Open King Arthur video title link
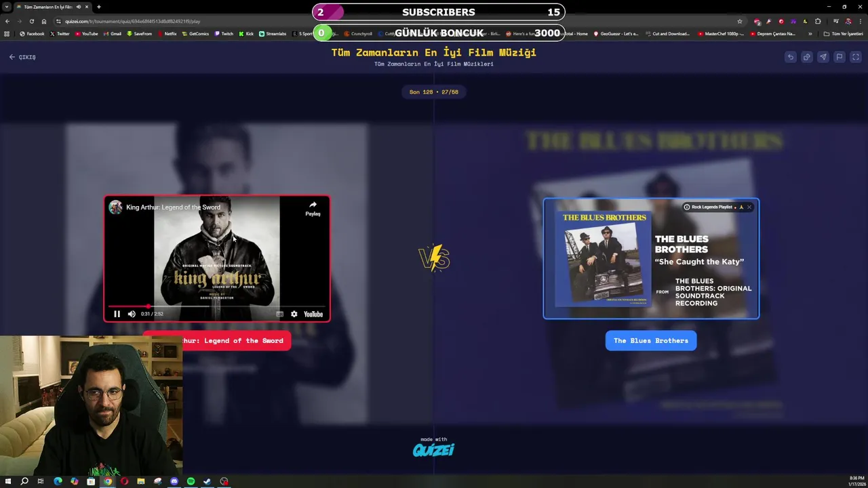 tap(173, 207)
